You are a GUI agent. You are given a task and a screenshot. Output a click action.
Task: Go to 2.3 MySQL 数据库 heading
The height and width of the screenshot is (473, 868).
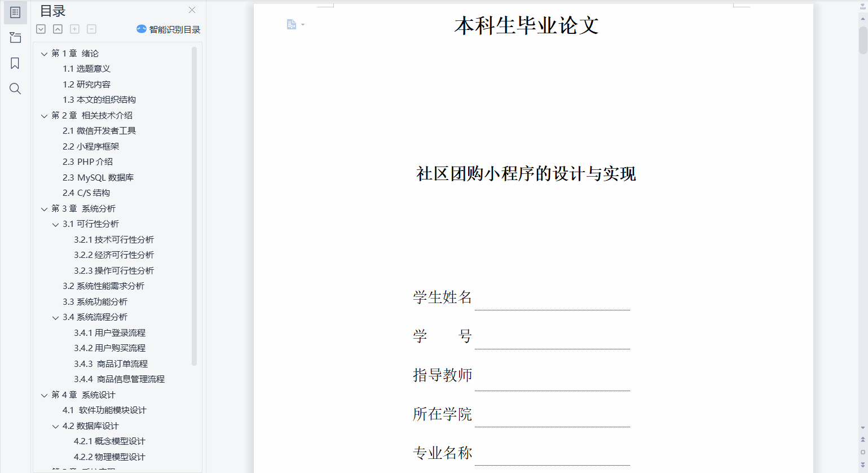[x=98, y=177]
